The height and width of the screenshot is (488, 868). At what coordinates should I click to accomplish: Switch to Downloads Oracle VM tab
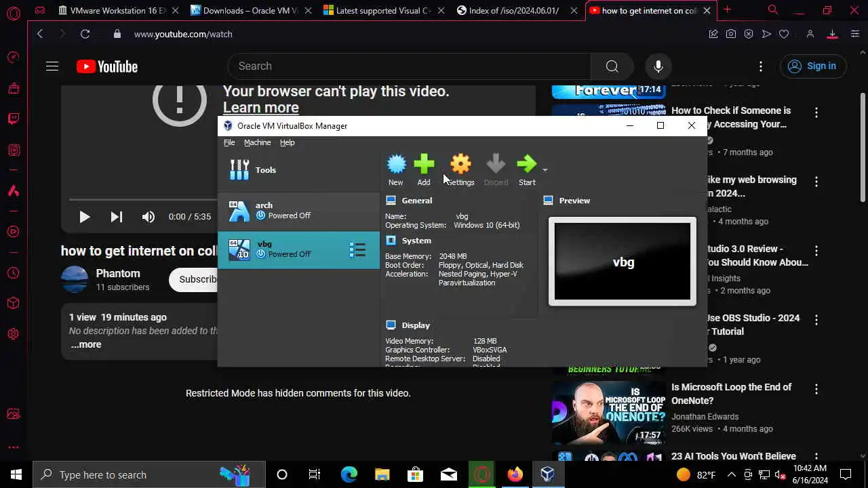pyautogui.click(x=250, y=10)
